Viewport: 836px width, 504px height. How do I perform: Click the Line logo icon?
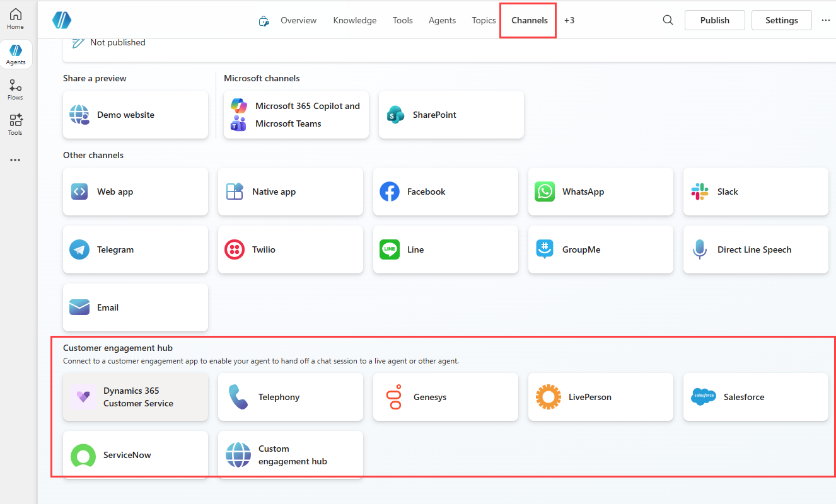pyautogui.click(x=390, y=249)
